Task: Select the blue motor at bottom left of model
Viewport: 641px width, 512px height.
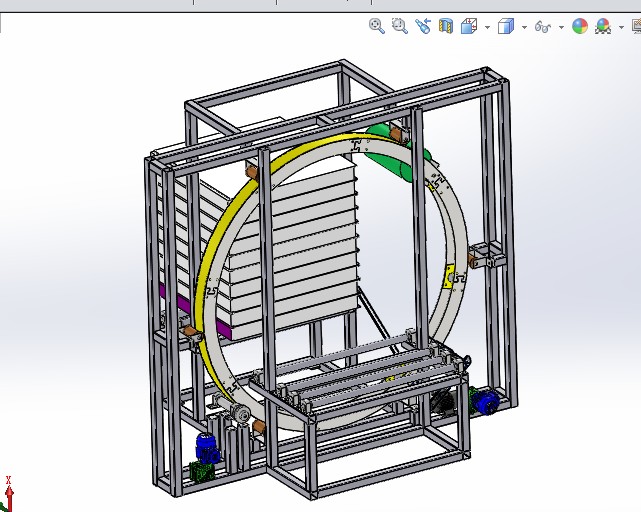Action: coord(208,448)
